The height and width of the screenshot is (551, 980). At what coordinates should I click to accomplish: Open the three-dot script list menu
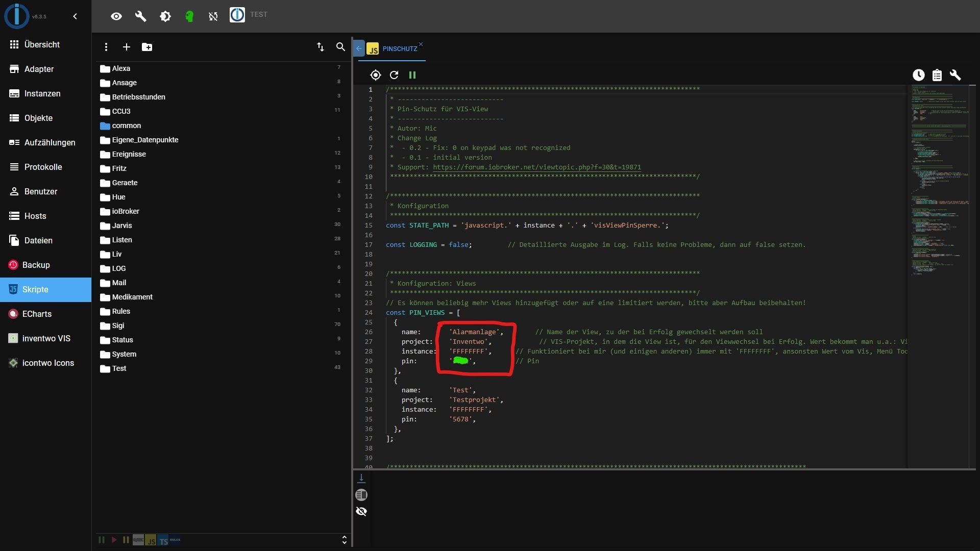pos(106,47)
